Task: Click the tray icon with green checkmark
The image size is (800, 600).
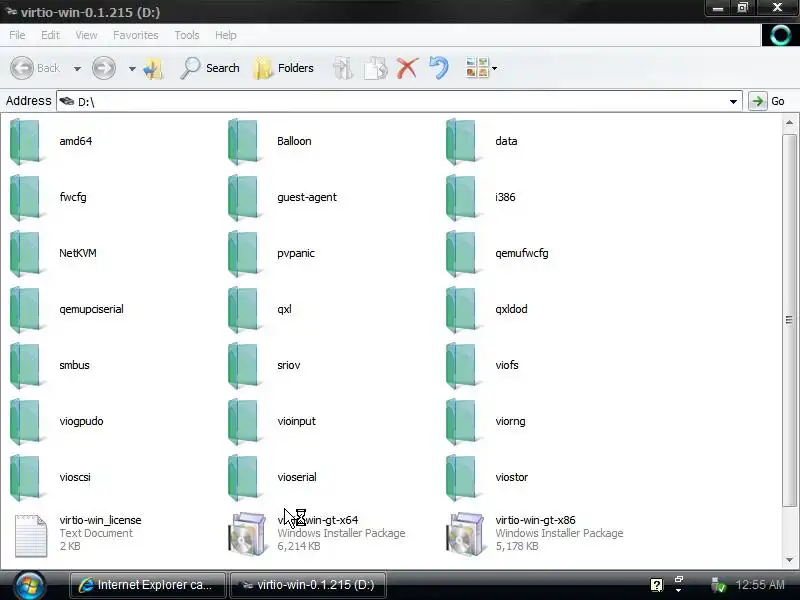Action: coord(718,585)
